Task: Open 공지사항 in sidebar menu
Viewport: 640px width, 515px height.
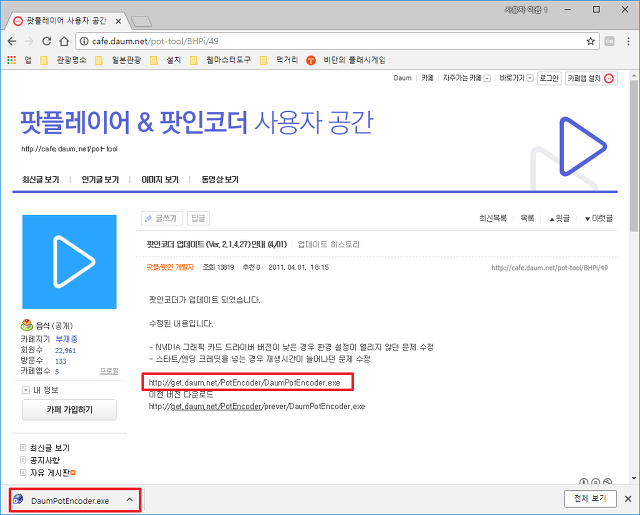Action: tap(45, 460)
